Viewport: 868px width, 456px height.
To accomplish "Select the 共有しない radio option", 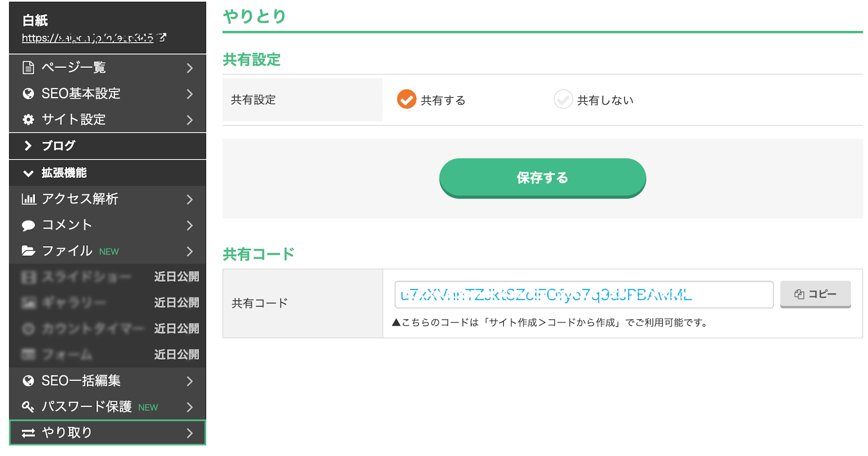I will pos(563,99).
